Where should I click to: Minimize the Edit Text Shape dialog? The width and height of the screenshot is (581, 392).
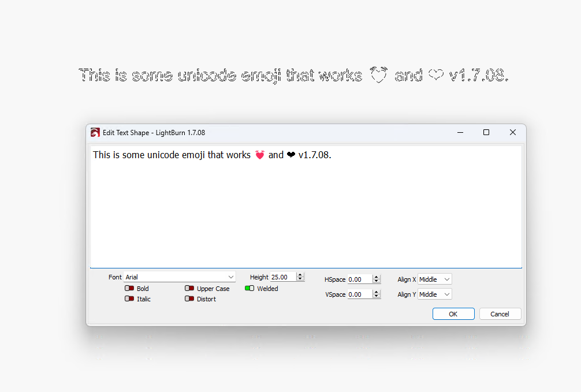click(460, 132)
